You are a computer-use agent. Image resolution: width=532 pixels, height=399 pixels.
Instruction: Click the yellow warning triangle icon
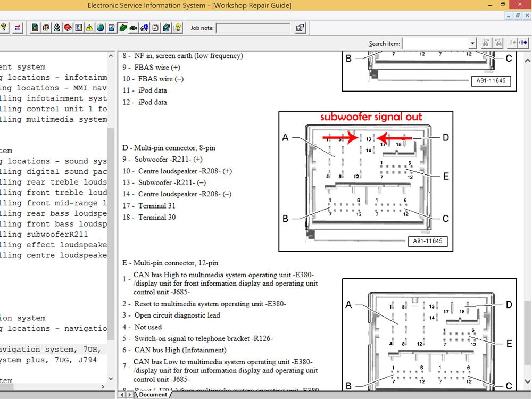point(89,28)
